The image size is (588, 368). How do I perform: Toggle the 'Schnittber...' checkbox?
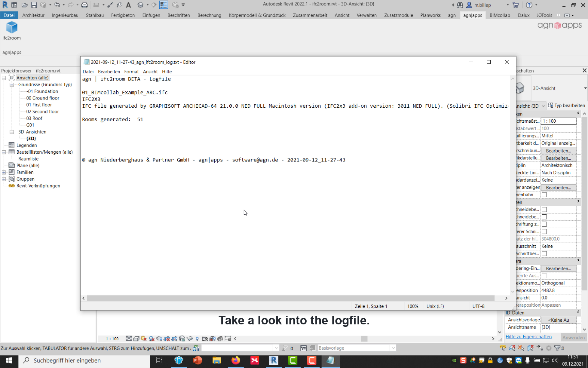pyautogui.click(x=544, y=254)
